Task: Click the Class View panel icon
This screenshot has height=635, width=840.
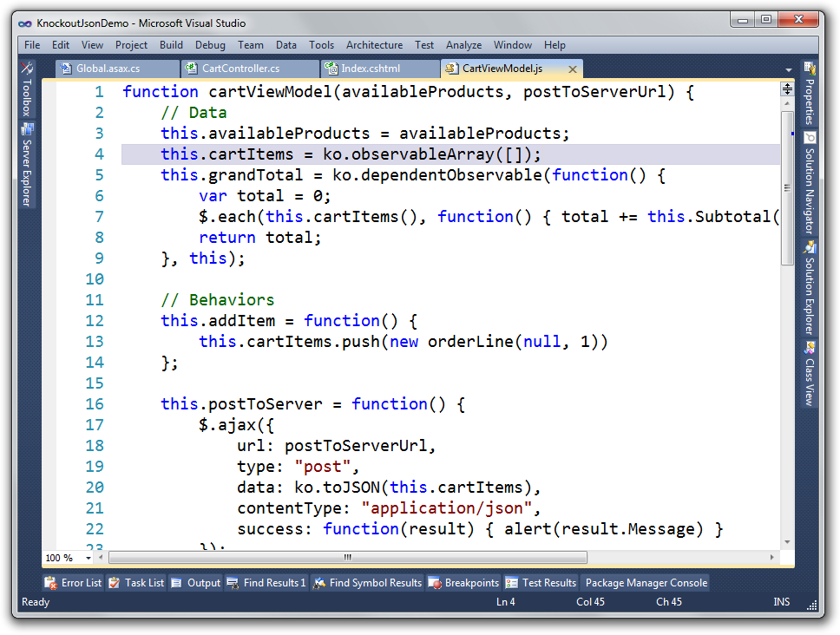Action: (809, 348)
